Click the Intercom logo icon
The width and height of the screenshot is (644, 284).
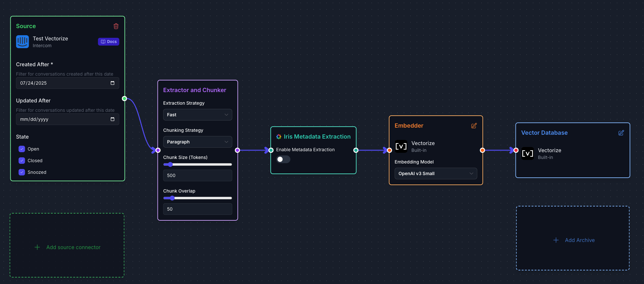coord(23,42)
